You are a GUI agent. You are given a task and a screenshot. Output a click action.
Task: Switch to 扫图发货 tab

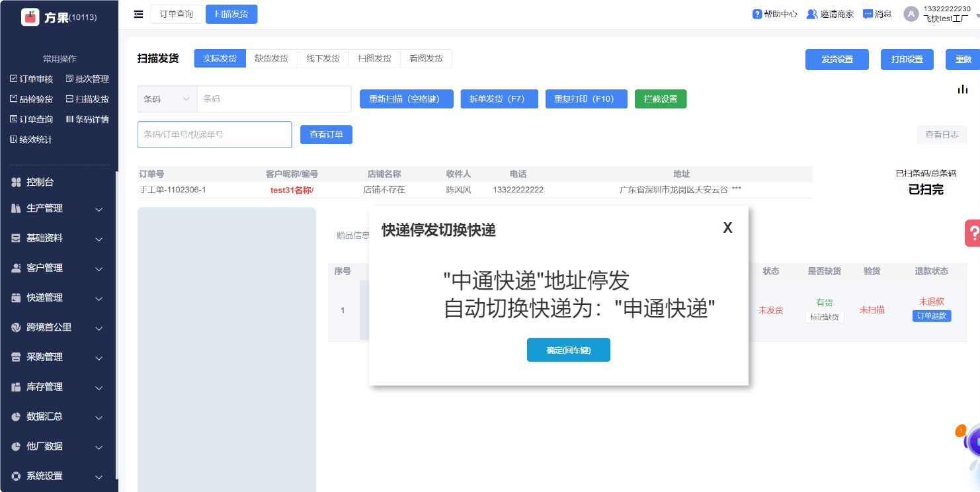tap(374, 58)
